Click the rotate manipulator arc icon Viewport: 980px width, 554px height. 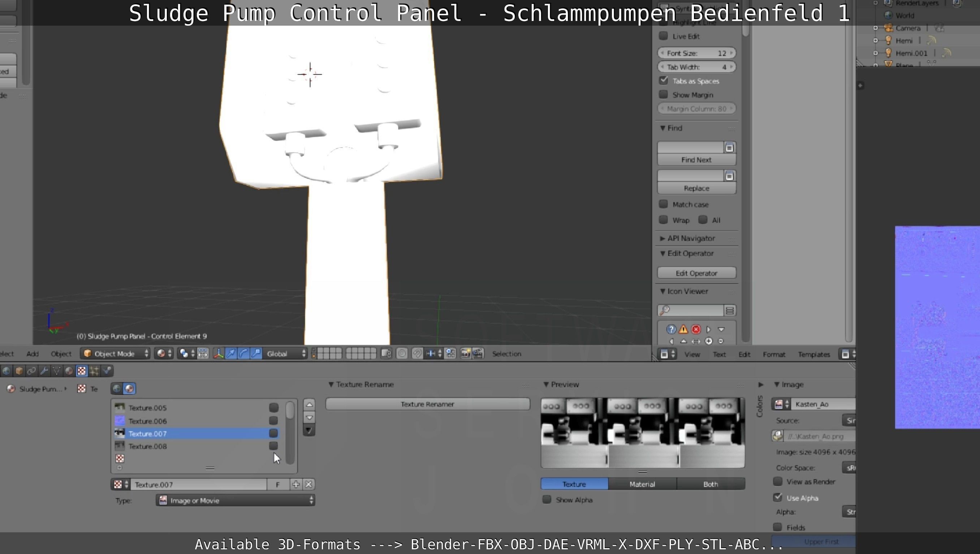click(x=243, y=353)
